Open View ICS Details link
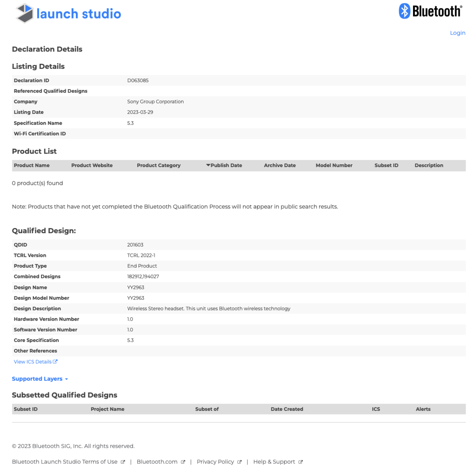The height and width of the screenshot is (475, 476). [32, 362]
